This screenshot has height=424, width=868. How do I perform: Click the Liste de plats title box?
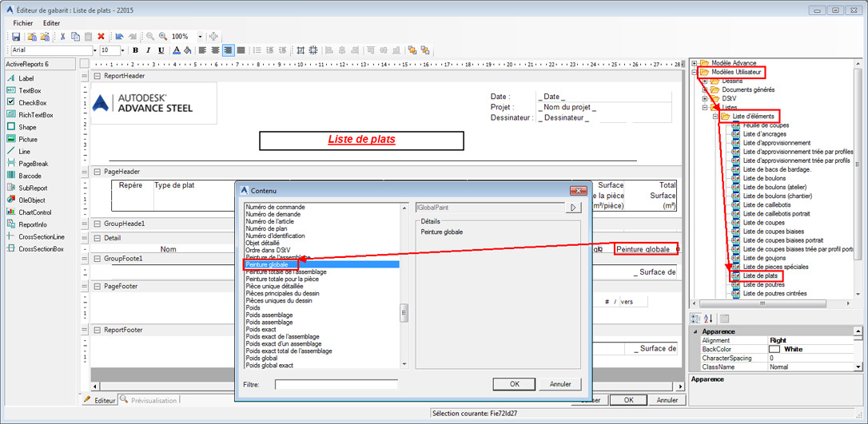click(361, 141)
